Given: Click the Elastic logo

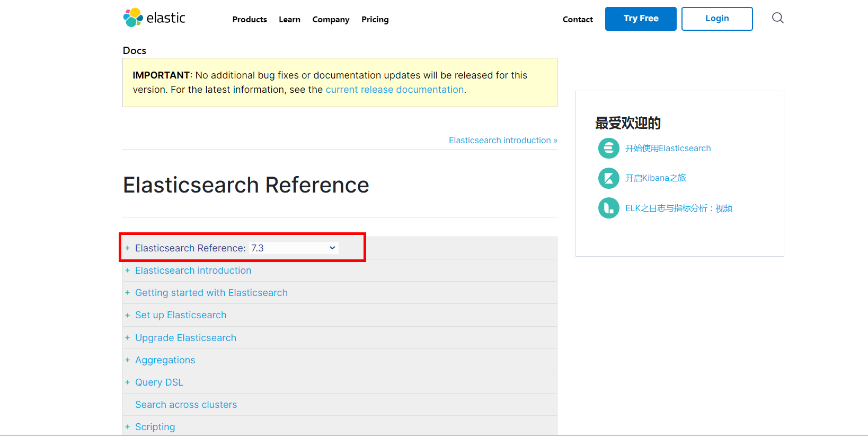Looking at the screenshot, I should click(x=154, y=18).
